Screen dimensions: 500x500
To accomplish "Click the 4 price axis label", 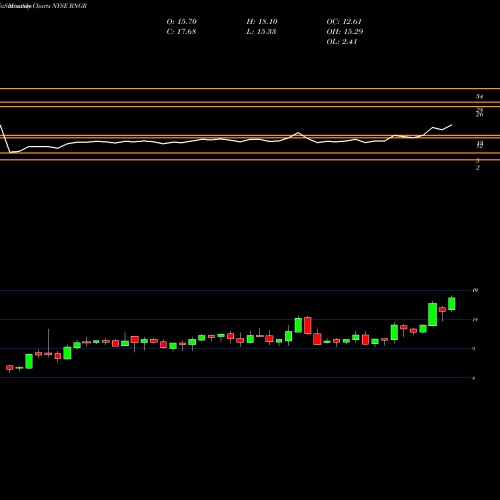I will (x=474, y=378).
